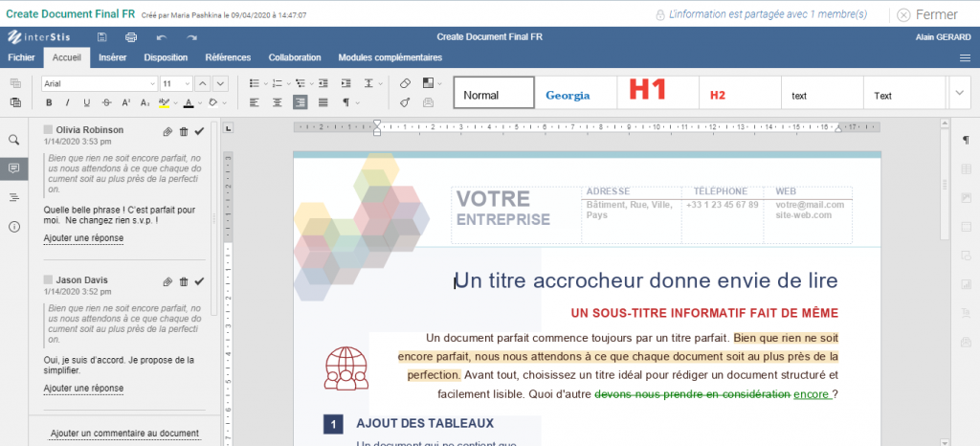Click the Copy style paintbrush icon
980x446 pixels.
[x=405, y=102]
